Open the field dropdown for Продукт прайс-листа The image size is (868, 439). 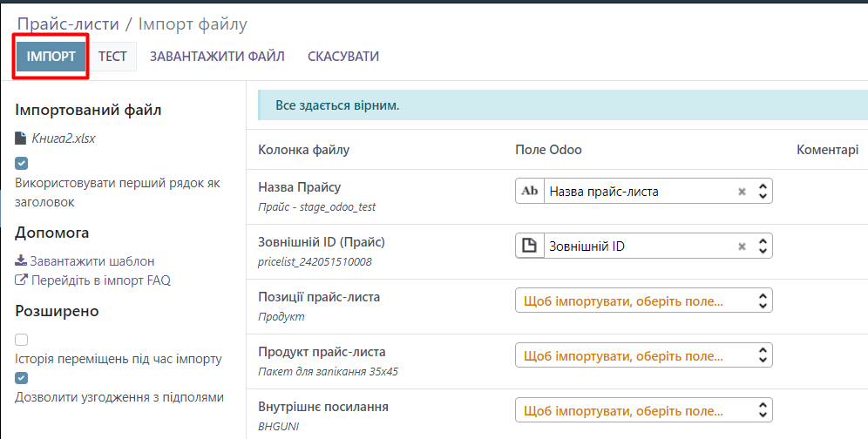(x=643, y=356)
